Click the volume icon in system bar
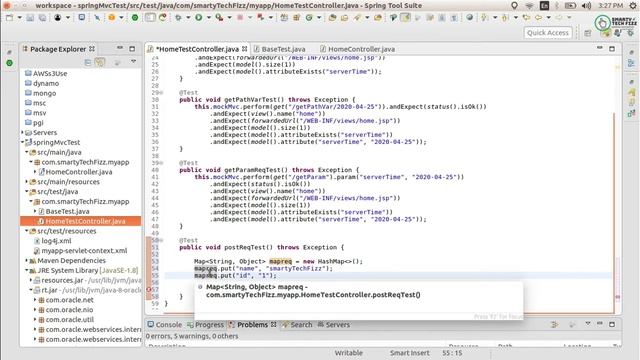 coord(587,6)
